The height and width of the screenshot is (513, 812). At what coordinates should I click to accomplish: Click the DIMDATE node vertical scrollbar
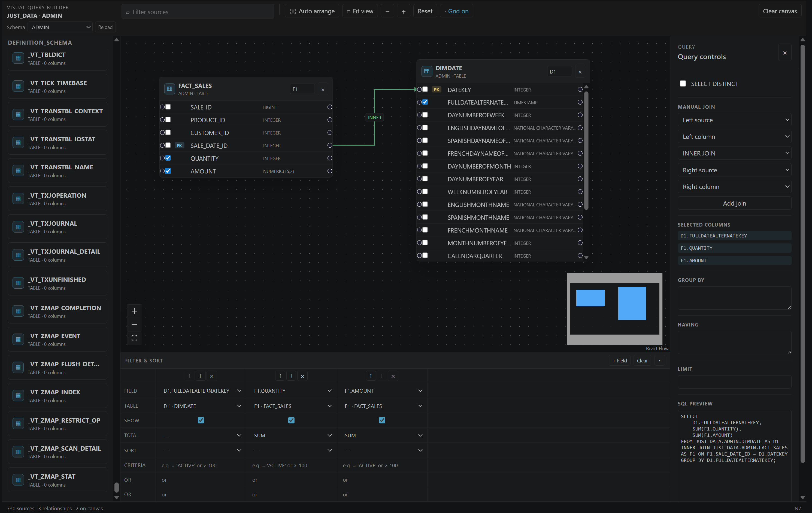click(x=586, y=150)
